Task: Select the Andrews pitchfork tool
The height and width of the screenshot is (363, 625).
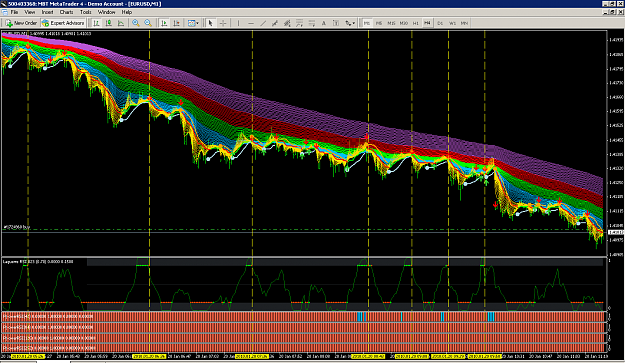Action: 287,23
